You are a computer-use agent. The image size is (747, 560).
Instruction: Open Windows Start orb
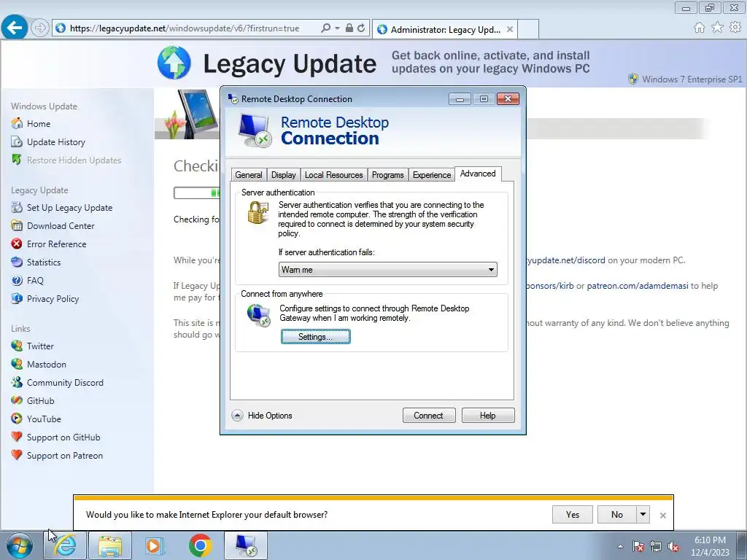[x=20, y=545]
